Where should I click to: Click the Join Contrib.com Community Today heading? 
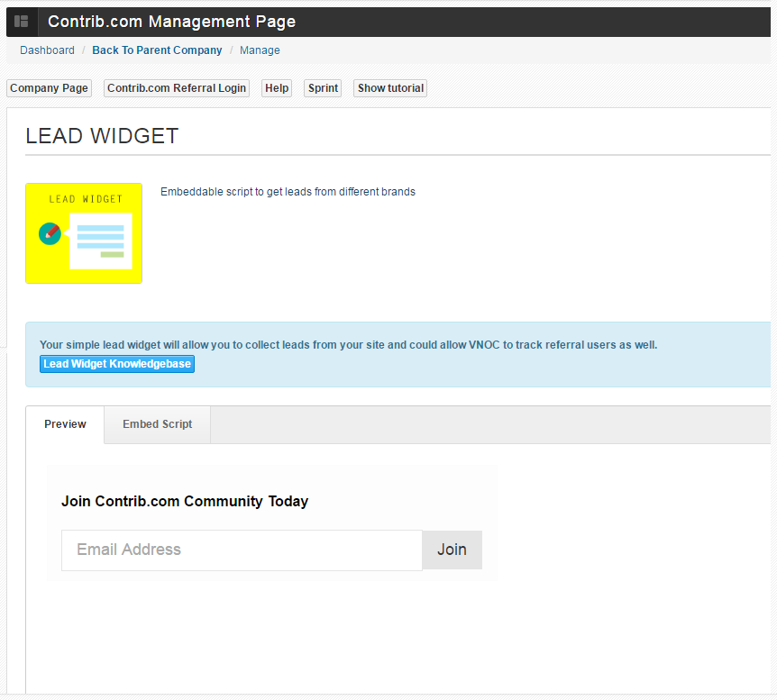click(185, 501)
